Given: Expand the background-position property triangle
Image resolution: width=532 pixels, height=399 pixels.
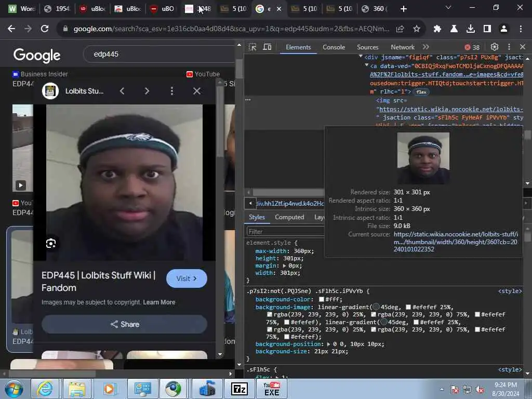Looking at the screenshot, I should pos(328,344).
